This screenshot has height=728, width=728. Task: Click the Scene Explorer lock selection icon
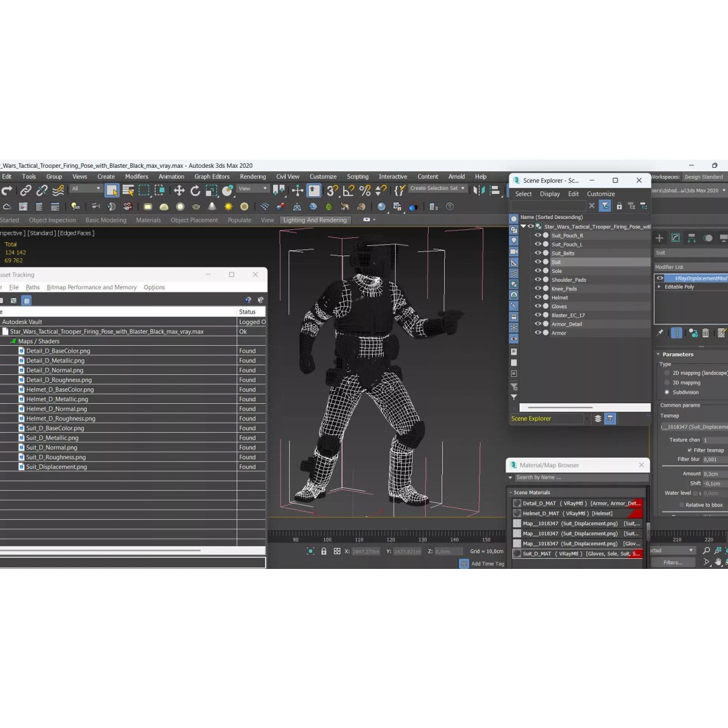click(619, 206)
